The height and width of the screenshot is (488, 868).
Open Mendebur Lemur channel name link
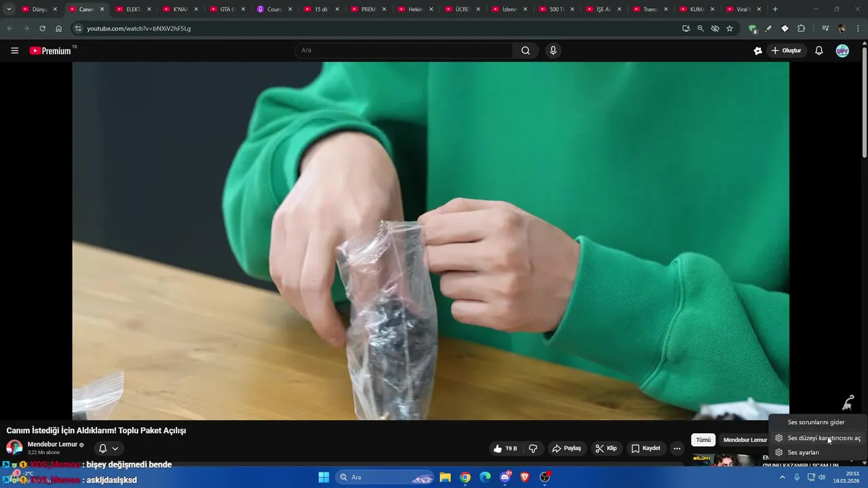(52, 445)
